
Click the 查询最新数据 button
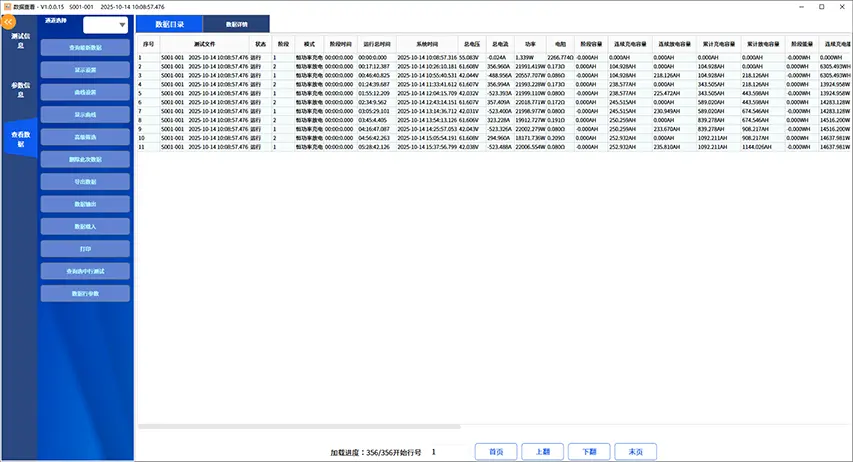[85, 47]
